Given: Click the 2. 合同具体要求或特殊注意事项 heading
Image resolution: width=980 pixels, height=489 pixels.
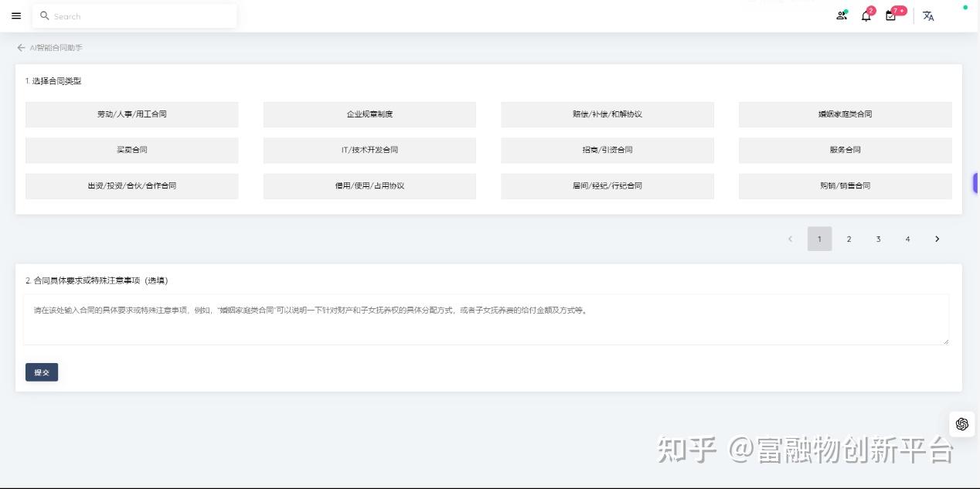Looking at the screenshot, I should (x=97, y=280).
